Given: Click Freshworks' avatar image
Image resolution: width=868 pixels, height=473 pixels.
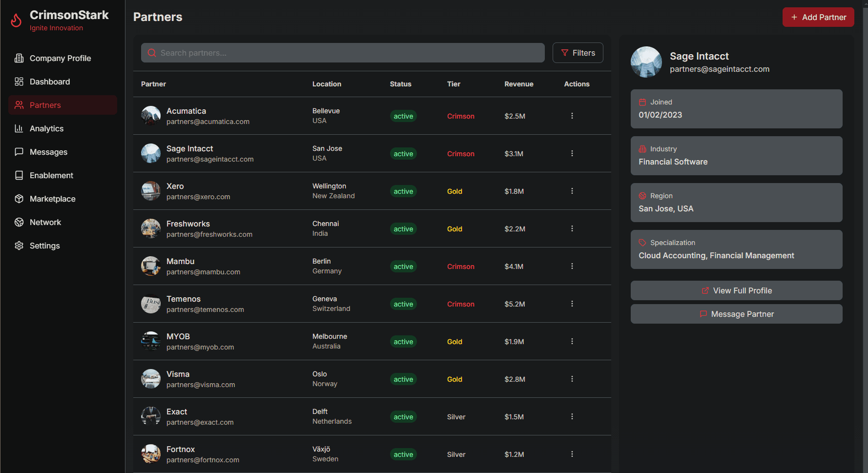Looking at the screenshot, I should tap(151, 228).
